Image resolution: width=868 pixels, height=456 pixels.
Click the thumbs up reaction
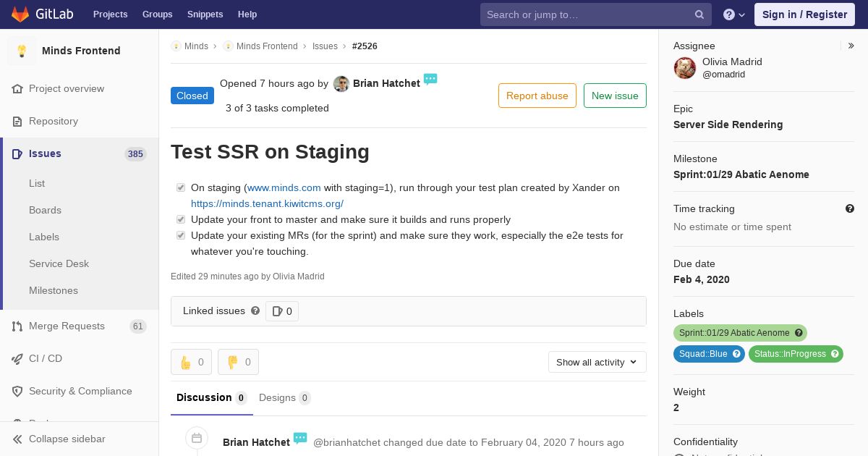[191, 362]
